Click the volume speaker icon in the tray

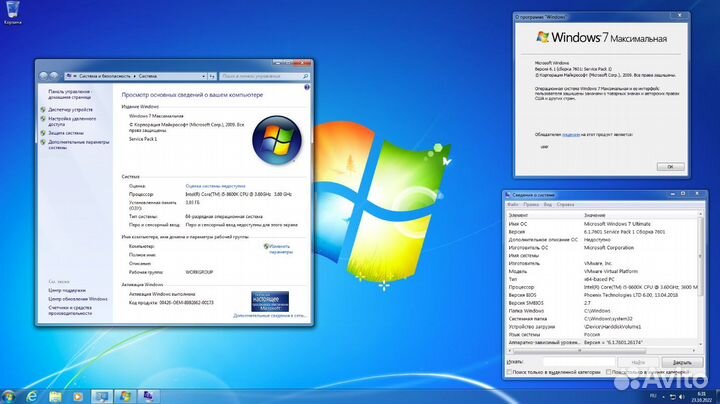click(x=682, y=397)
